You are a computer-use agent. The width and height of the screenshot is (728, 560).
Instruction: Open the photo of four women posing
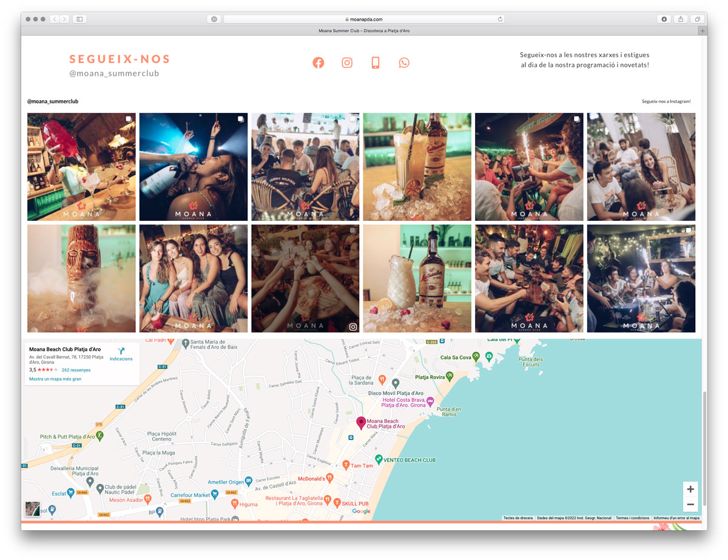coord(194,278)
